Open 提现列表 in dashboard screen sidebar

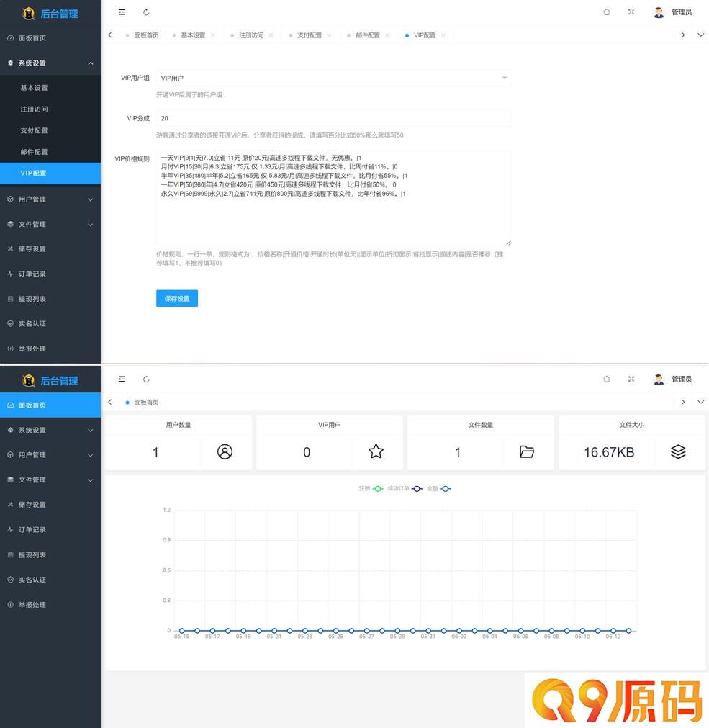coord(50,555)
